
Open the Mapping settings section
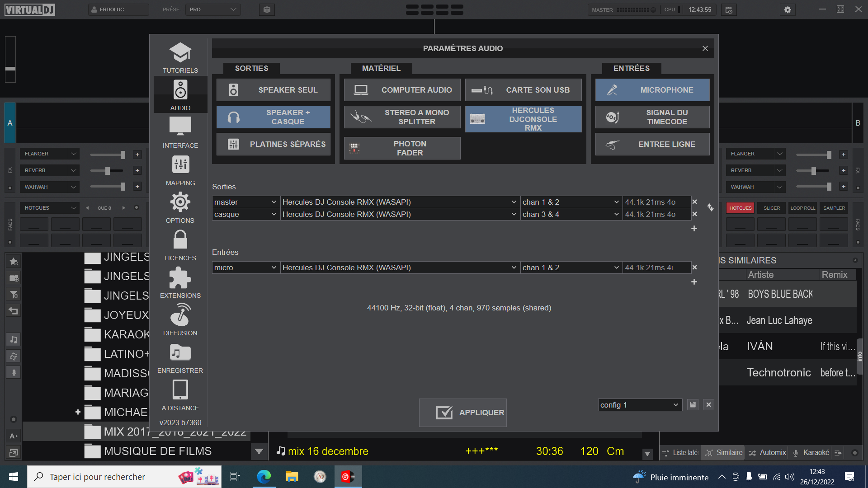[180, 170]
